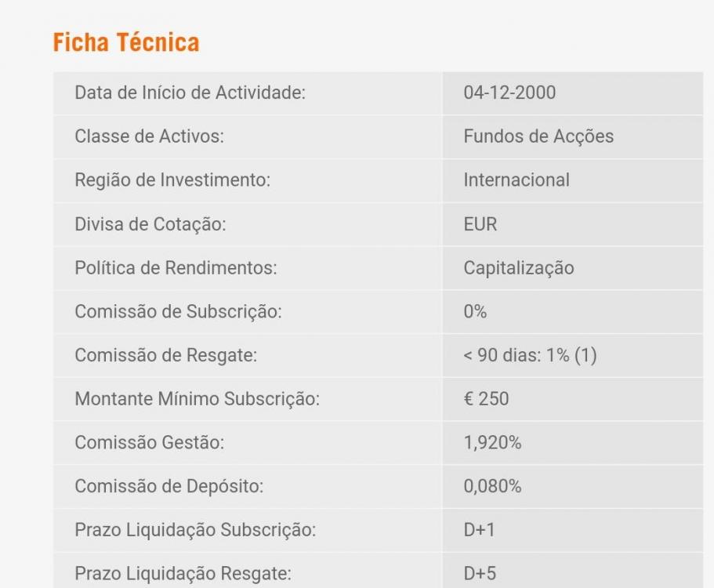
Task: Select the Política de Rendimentos label
Action: 176,268
